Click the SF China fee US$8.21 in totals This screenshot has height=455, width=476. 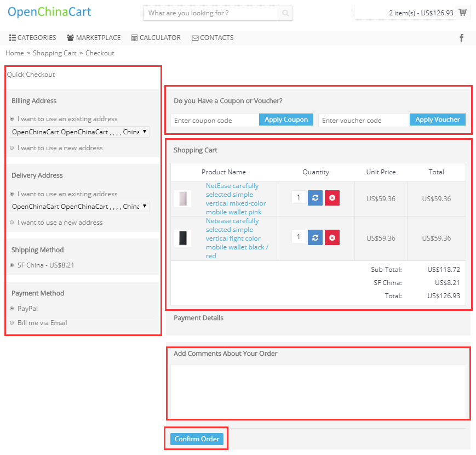pos(447,283)
